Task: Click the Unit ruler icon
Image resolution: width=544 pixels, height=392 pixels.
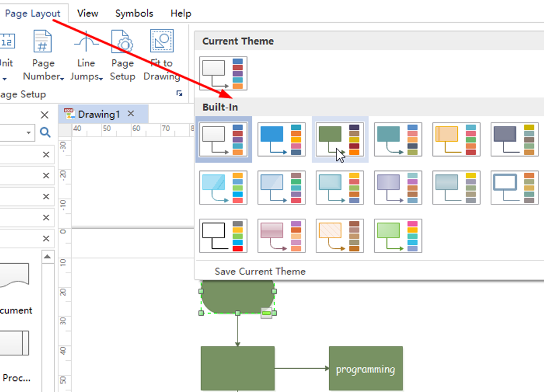Action: coord(7,40)
